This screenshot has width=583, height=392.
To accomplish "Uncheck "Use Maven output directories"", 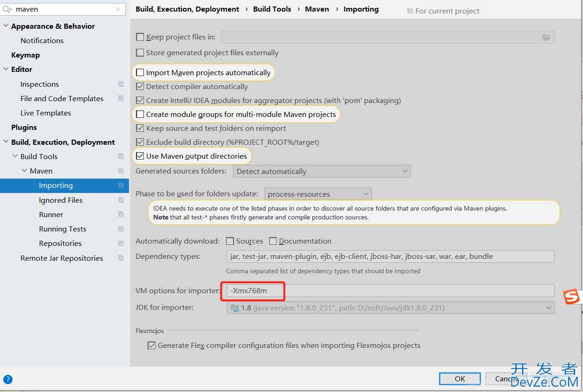I will click(x=140, y=156).
